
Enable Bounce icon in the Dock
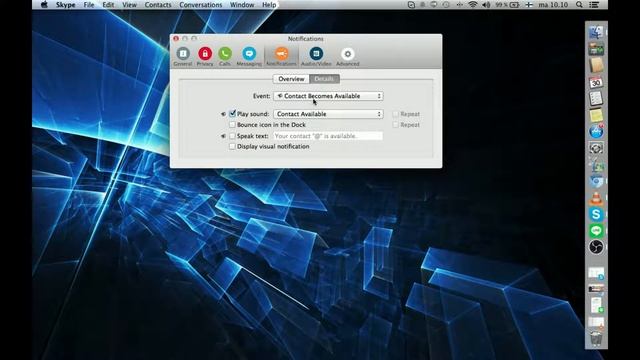coord(232,124)
